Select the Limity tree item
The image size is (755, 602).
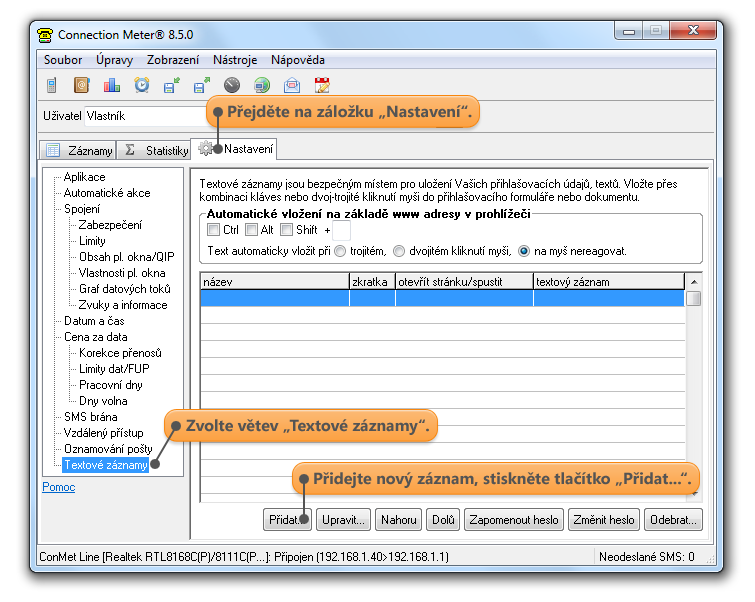point(92,240)
